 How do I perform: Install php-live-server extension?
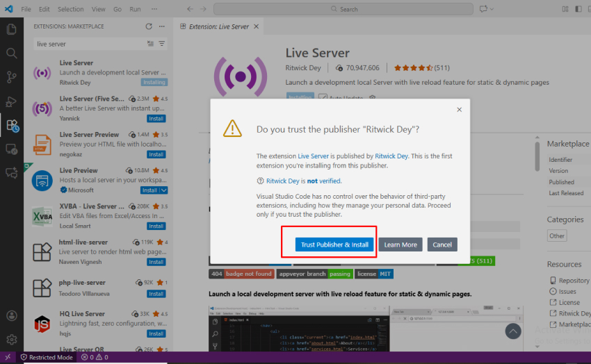coord(156,294)
